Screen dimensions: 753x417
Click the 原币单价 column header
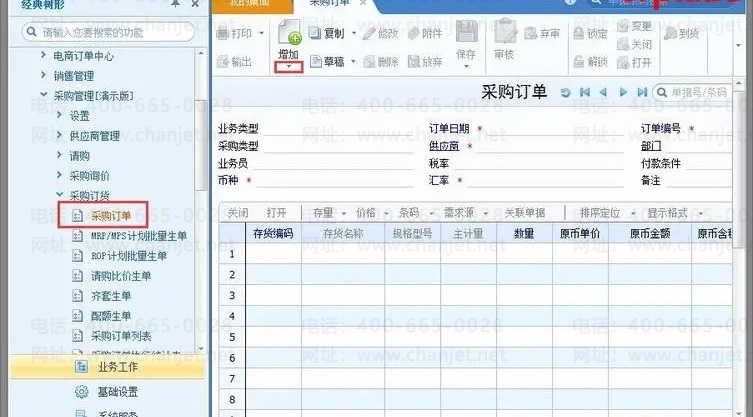[580, 234]
